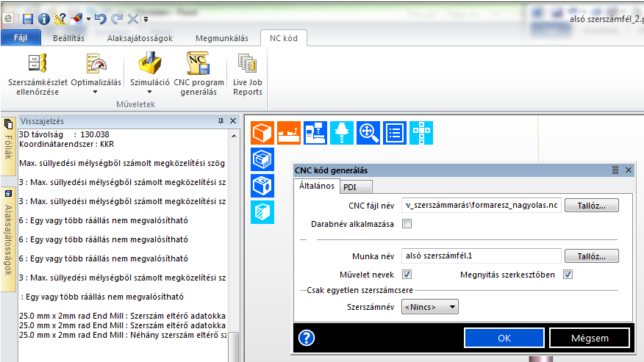Open the Szerszámnév dropdown

[x=429, y=307]
